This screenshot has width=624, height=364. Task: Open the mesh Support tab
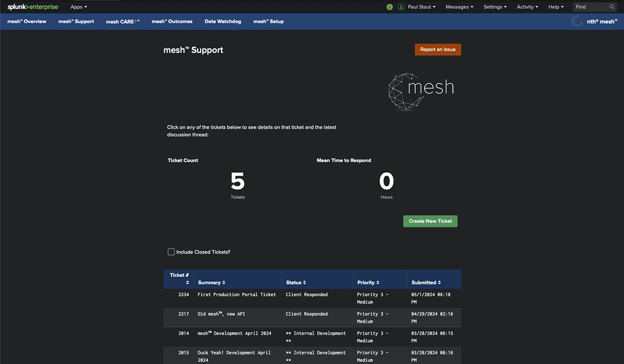tap(76, 21)
